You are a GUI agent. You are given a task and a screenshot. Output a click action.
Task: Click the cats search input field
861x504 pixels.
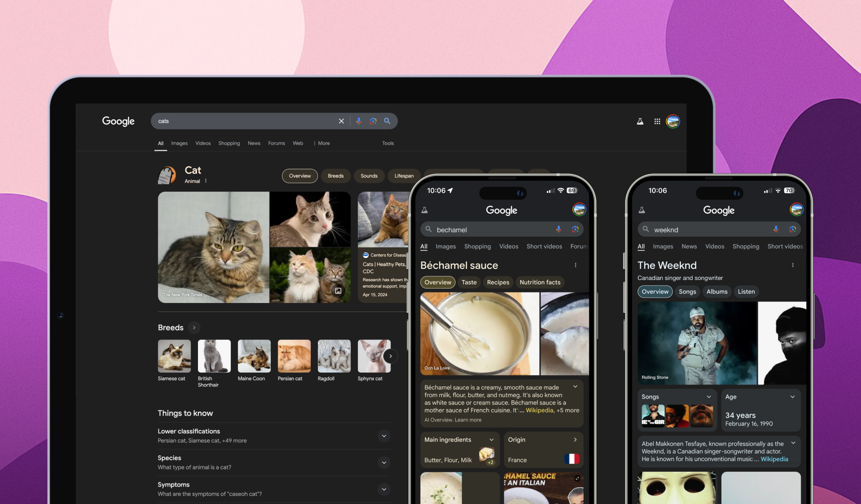tap(246, 121)
